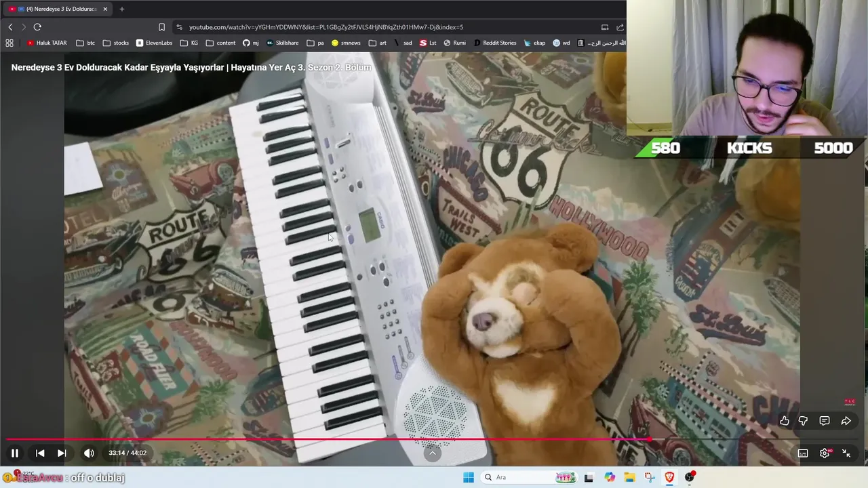Open wd WordPress bookmark

click(561, 43)
